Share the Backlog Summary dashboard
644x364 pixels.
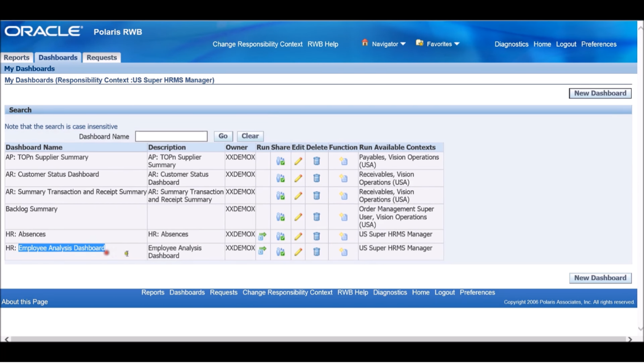281,217
